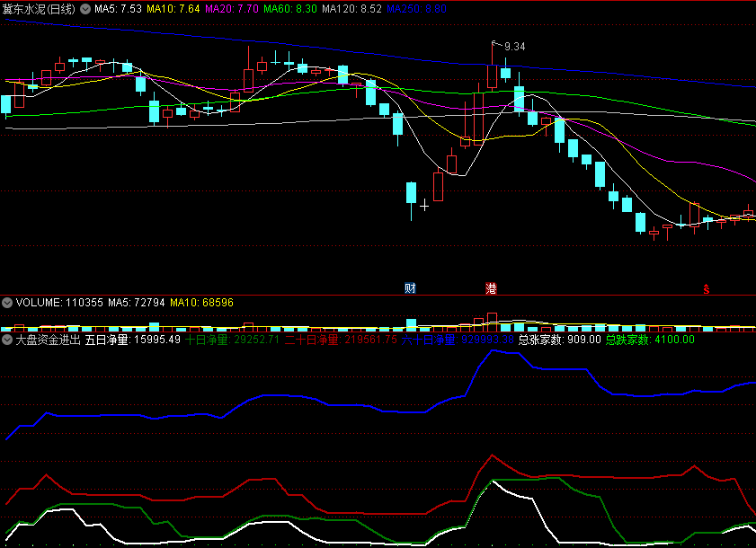756x548 pixels.
Task: Click the MA250: 8.80 label
Action: coord(416,9)
